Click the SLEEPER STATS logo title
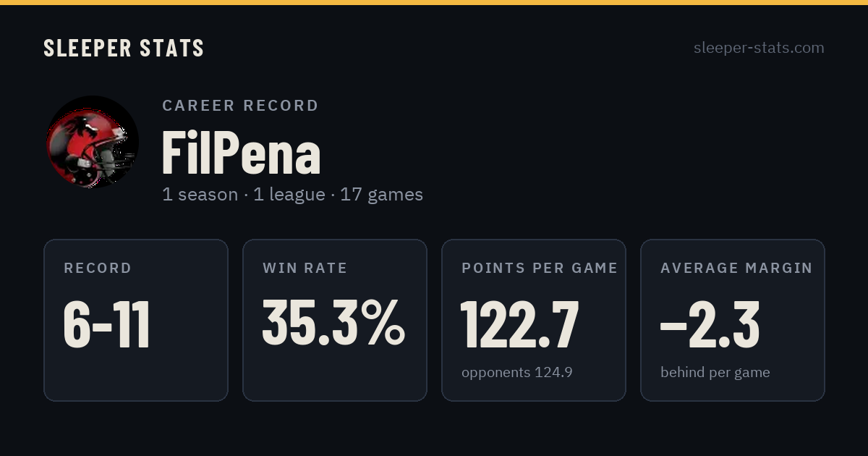 [124, 48]
